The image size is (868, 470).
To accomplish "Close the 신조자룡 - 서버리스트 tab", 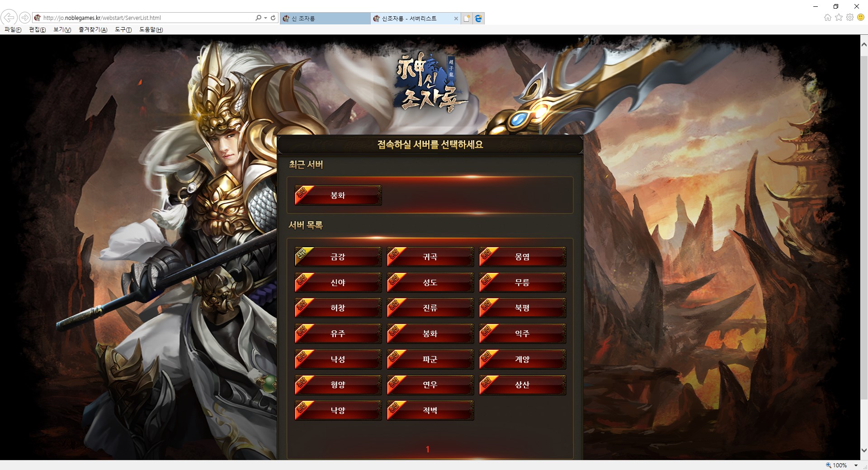I will point(456,19).
